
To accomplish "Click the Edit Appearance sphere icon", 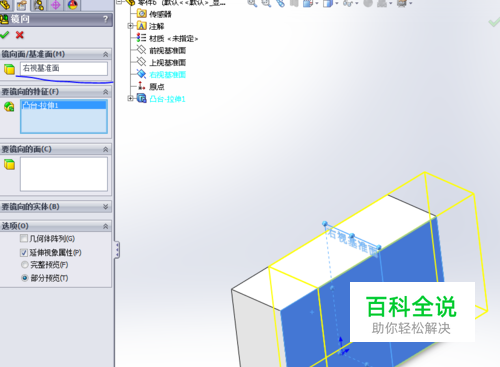I will coord(368,3).
